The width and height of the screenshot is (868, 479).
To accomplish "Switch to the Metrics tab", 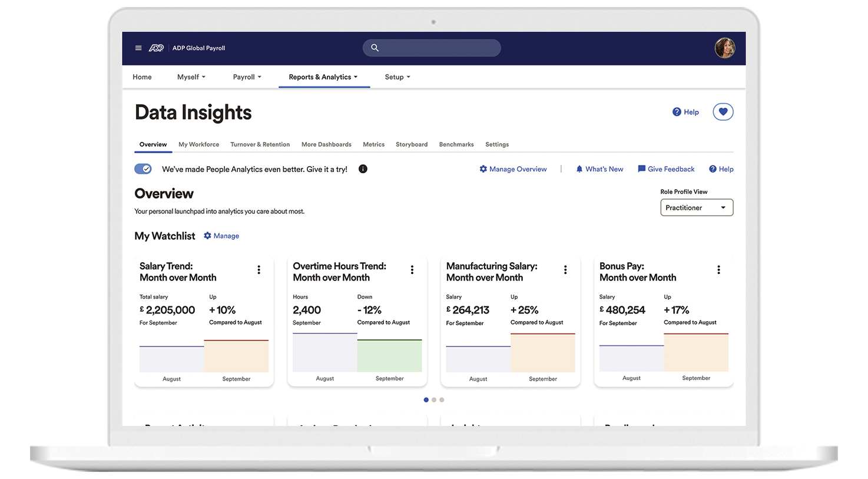I will click(373, 144).
